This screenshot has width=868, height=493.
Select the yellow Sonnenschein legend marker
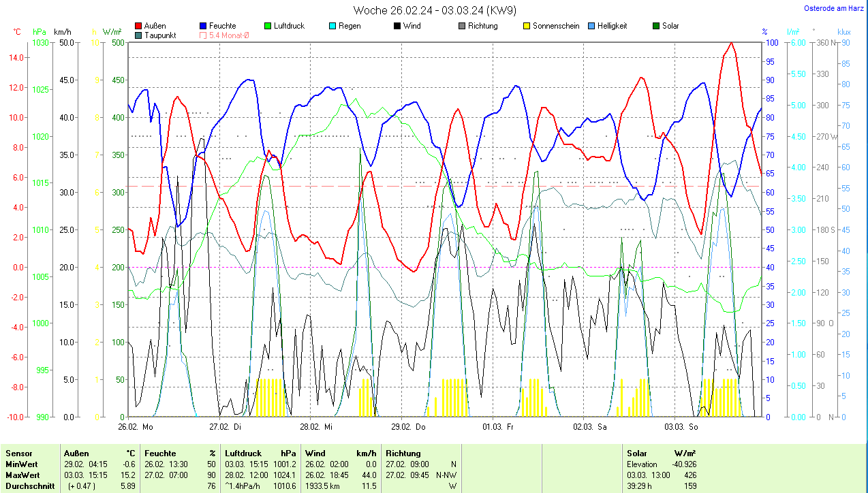526,26
